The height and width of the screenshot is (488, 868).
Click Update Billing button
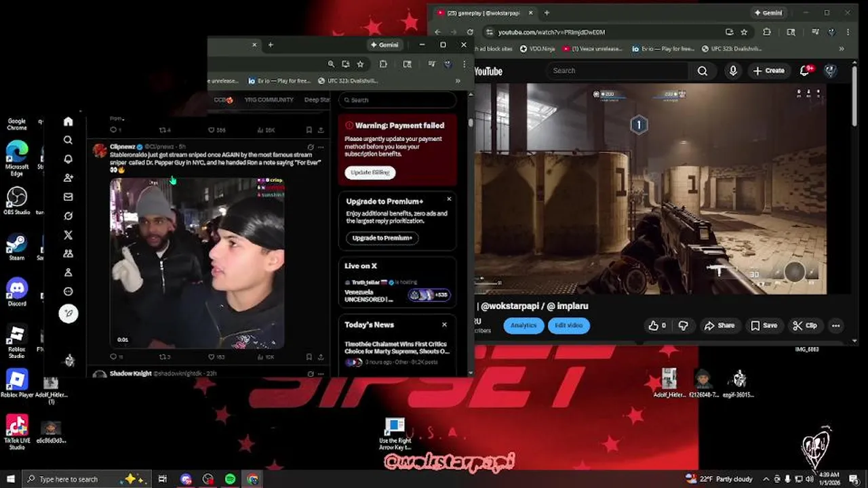[x=370, y=172]
